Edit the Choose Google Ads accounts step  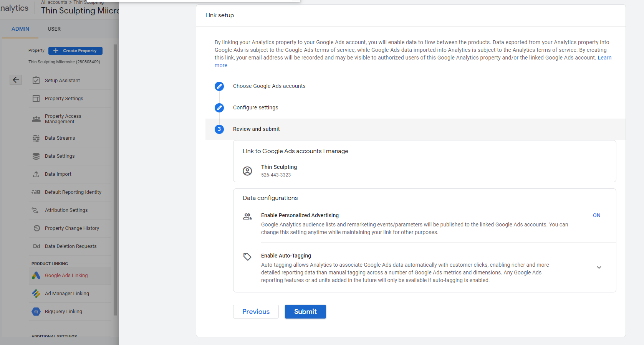coord(219,86)
